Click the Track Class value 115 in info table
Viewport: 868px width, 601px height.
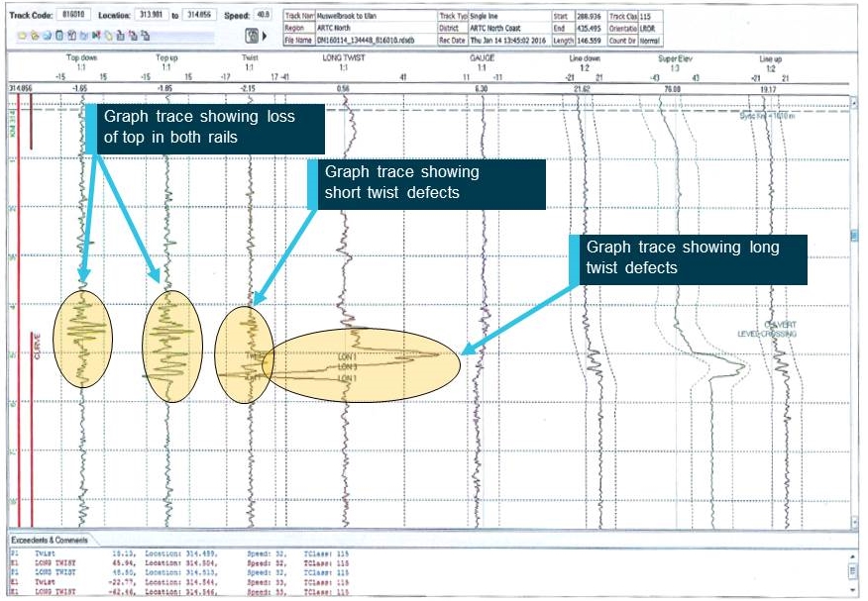(649, 16)
